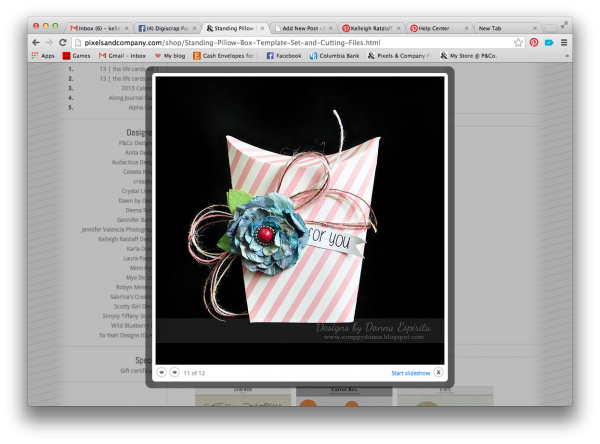Screen dimensions: 600x444
Task: Close the Help Center tab
Action: point(466,28)
